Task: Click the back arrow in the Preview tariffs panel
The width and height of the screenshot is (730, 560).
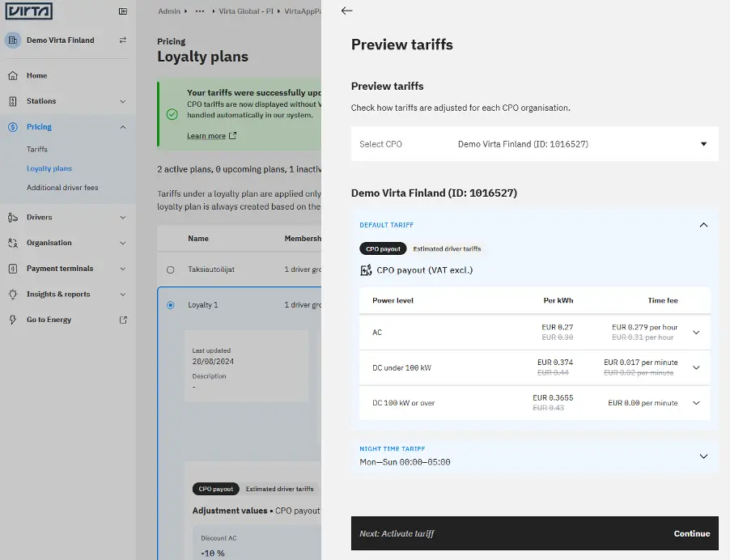Action: click(x=347, y=11)
